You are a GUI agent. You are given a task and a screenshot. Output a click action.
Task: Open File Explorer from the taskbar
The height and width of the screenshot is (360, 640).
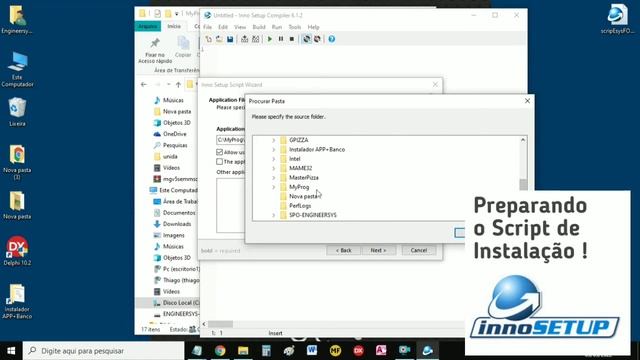243,351
